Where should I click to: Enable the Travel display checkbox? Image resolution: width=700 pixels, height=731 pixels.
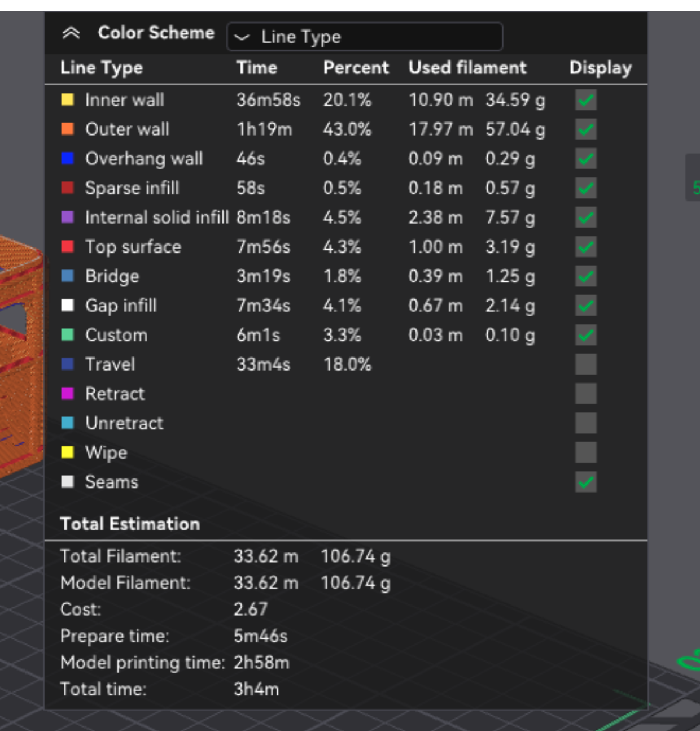click(587, 364)
